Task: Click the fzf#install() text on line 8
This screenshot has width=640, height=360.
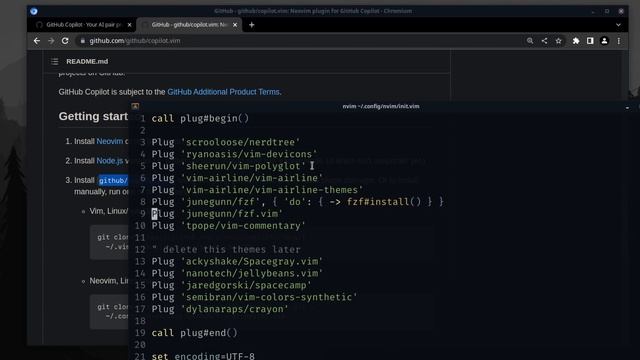Action: coord(384,202)
